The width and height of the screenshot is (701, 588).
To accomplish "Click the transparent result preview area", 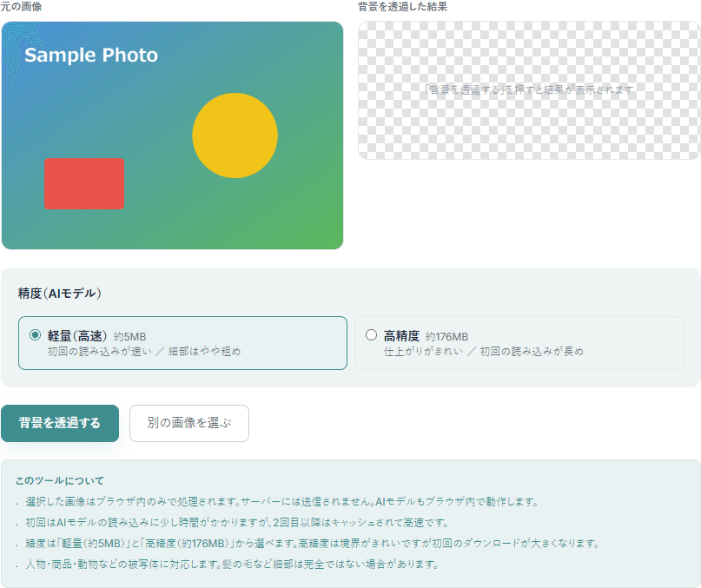I will coord(529,90).
